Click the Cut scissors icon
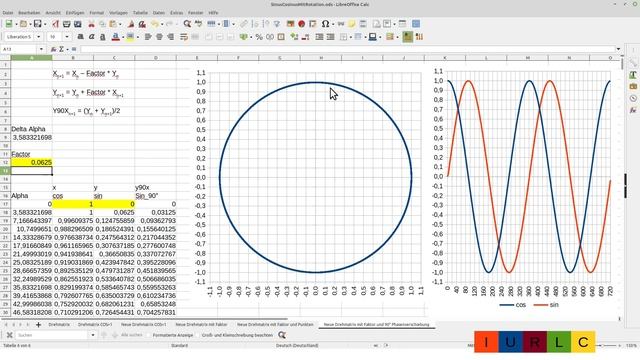 pos(91,24)
